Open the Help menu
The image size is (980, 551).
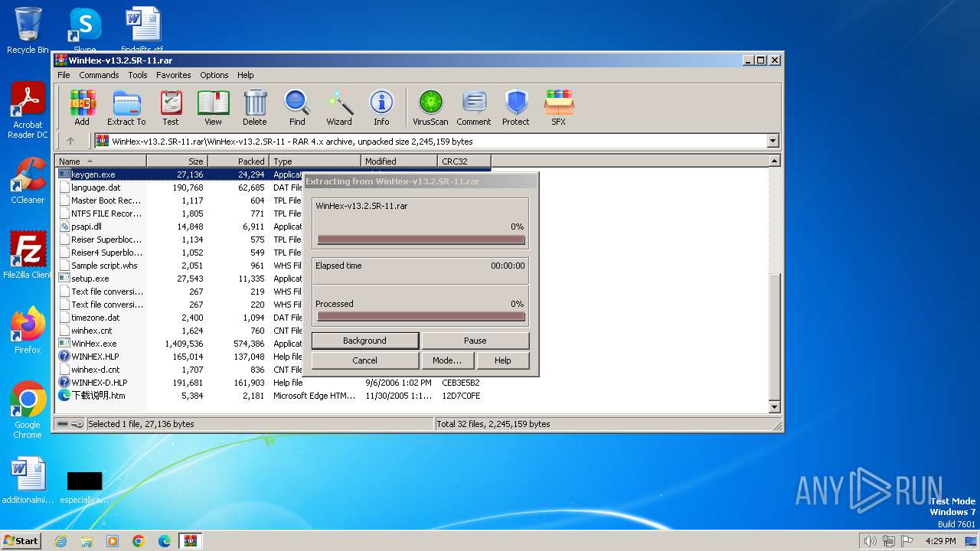(x=245, y=75)
